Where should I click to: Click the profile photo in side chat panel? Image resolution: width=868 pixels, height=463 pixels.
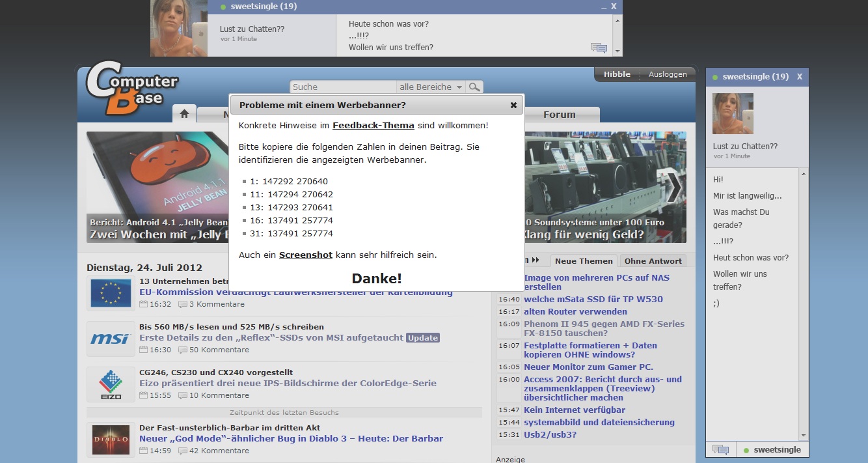point(733,113)
